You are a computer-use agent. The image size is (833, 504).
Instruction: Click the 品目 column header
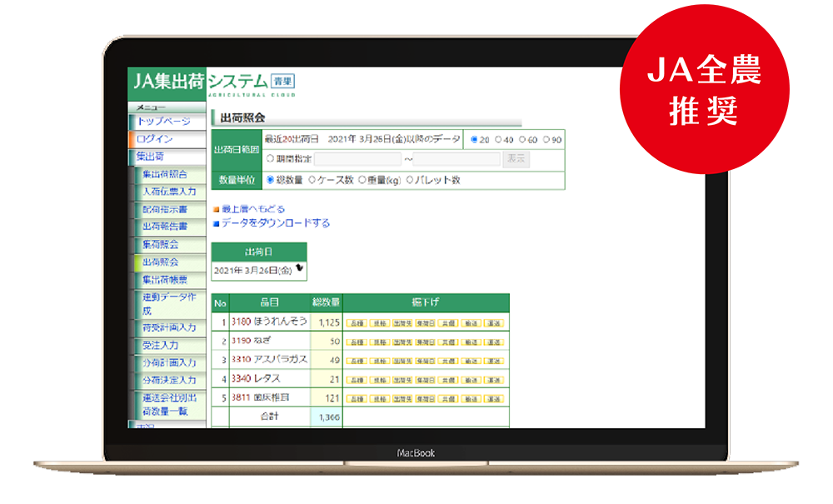click(x=270, y=302)
